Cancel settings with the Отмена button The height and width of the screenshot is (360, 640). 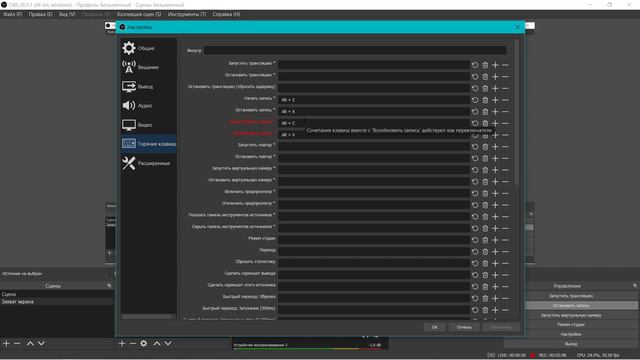[464, 327]
